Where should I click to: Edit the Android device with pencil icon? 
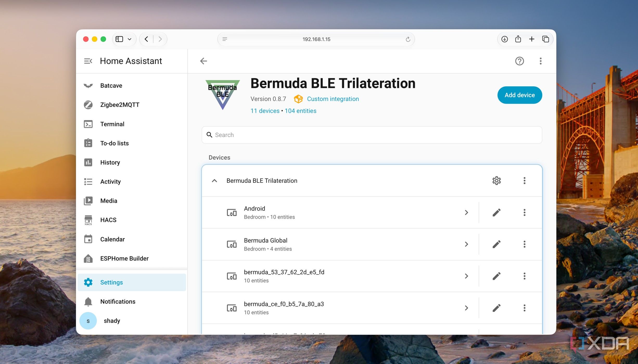(496, 212)
